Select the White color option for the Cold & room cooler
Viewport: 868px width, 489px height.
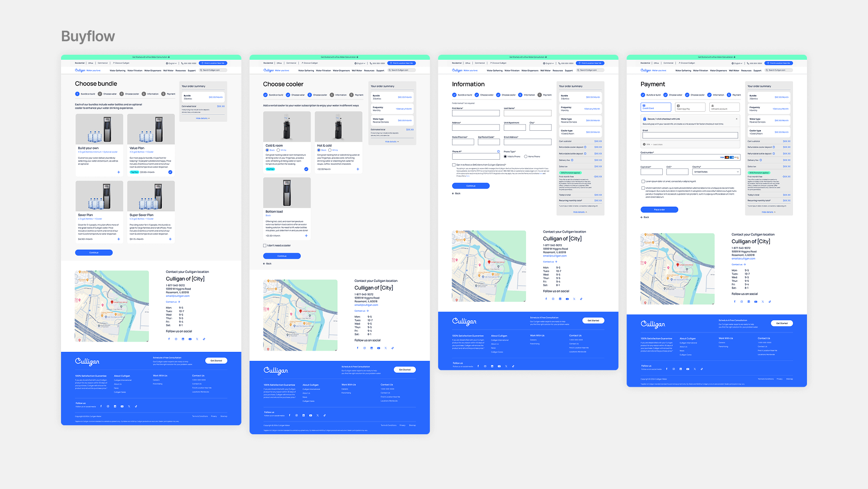click(278, 150)
